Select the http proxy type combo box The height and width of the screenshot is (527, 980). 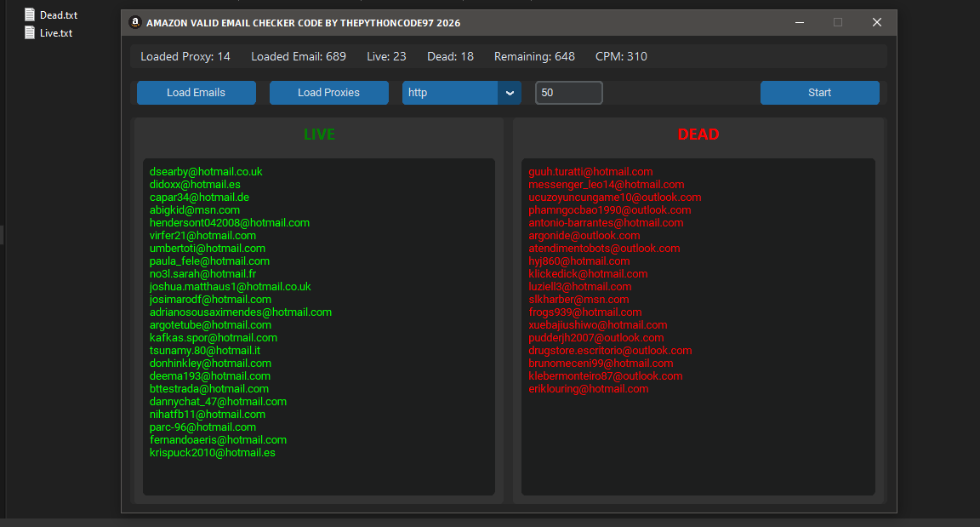(x=461, y=93)
